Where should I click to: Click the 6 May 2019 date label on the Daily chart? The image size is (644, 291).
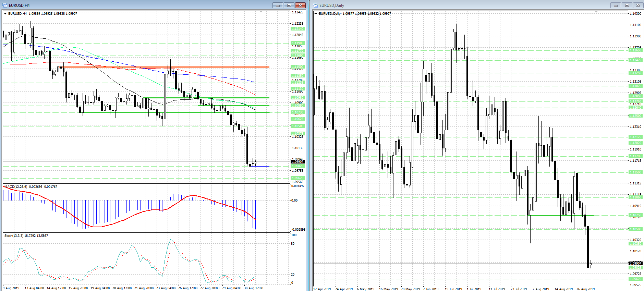(366, 289)
